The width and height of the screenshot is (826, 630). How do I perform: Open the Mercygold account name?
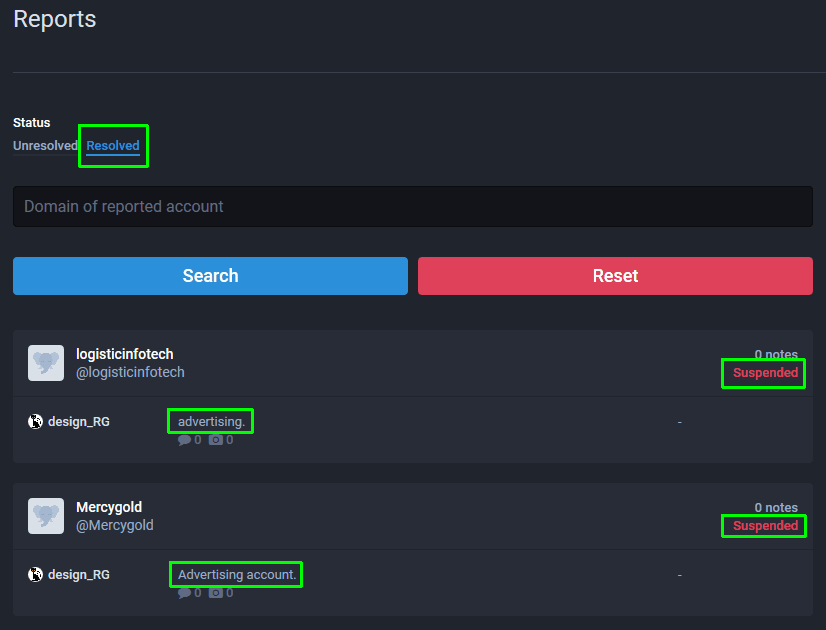pyautogui.click(x=109, y=507)
